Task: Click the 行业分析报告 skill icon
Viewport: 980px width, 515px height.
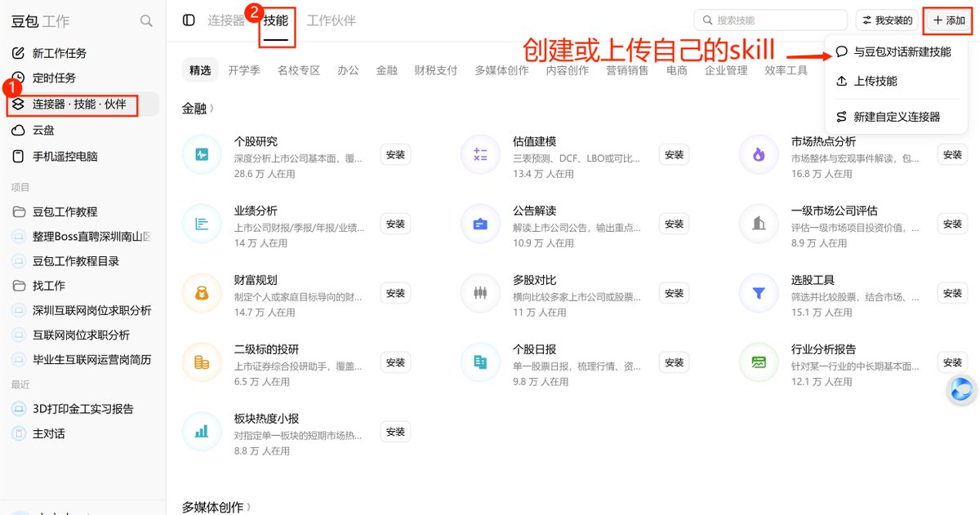Action: 759,362
